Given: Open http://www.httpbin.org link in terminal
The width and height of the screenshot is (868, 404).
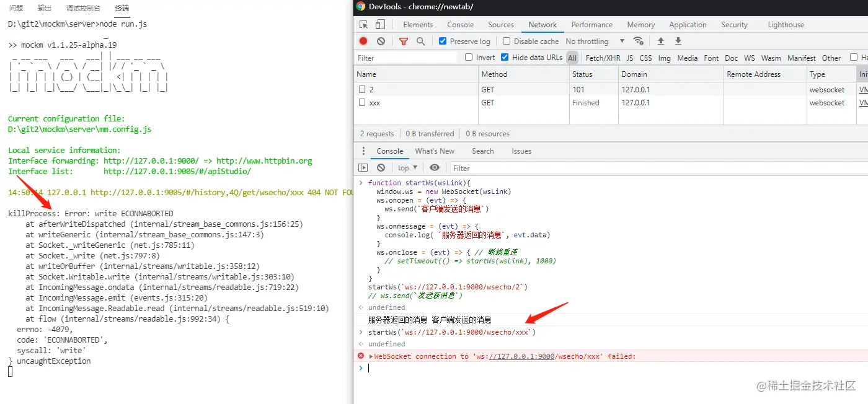Looking at the screenshot, I should (x=264, y=161).
